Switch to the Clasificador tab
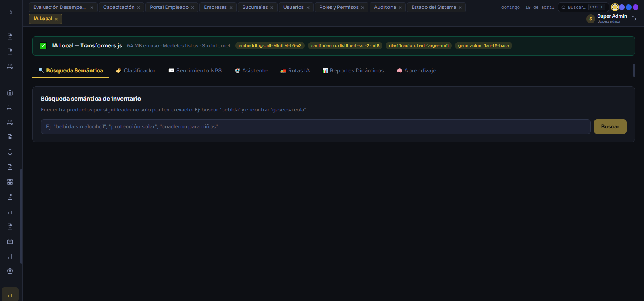Image resolution: width=644 pixels, height=301 pixels. click(136, 71)
